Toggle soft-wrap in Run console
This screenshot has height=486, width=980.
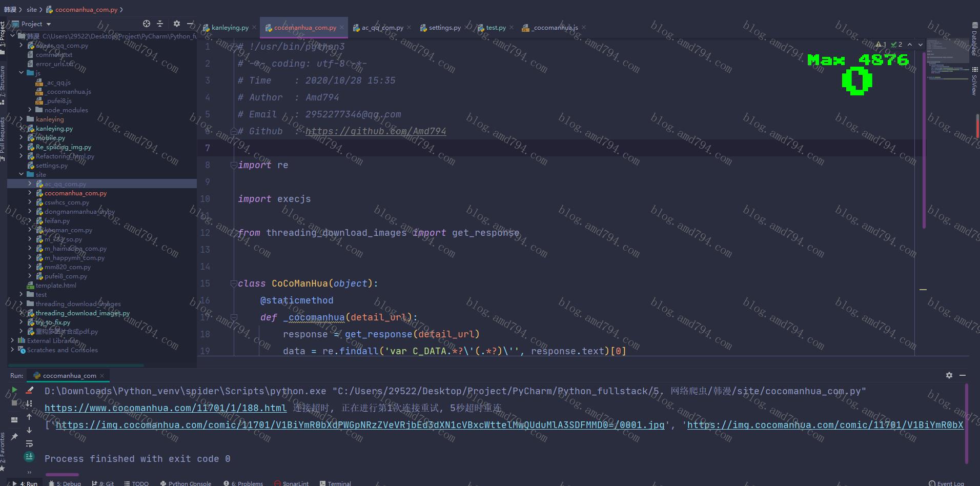coord(29,443)
